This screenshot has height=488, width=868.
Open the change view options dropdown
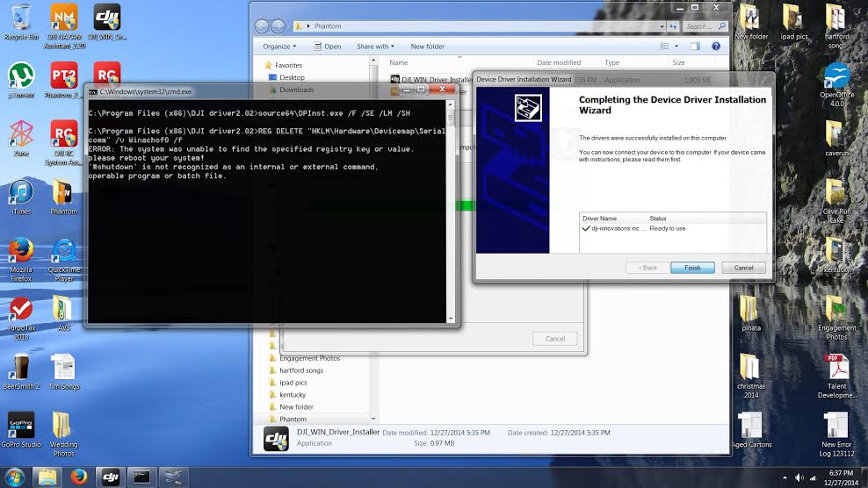(676, 47)
